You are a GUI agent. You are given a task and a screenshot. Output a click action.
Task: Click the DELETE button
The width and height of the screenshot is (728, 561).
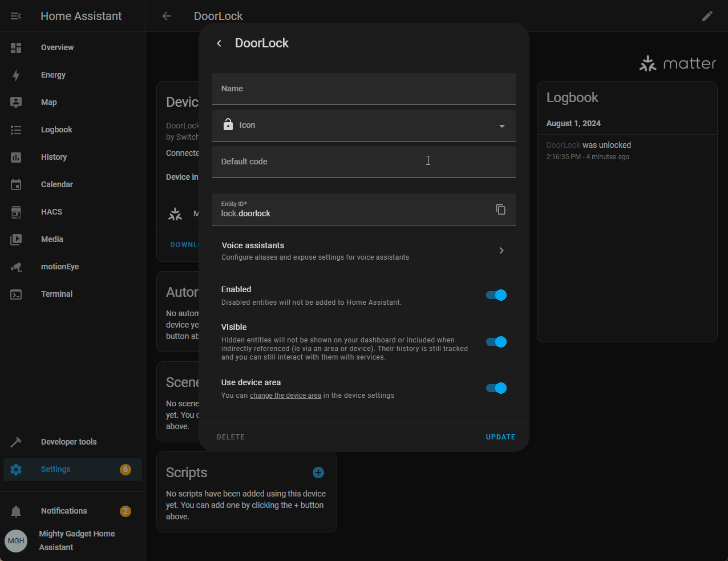[230, 437]
